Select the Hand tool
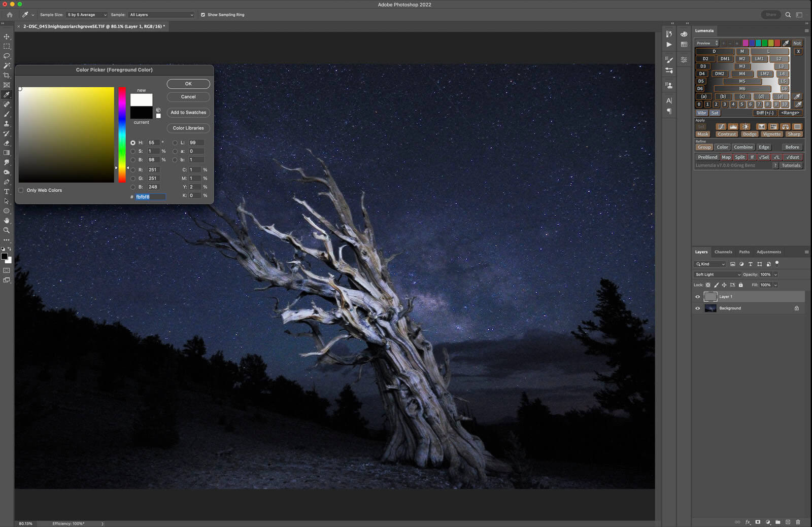Screen dimensions: 812x527 pyautogui.click(x=7, y=221)
